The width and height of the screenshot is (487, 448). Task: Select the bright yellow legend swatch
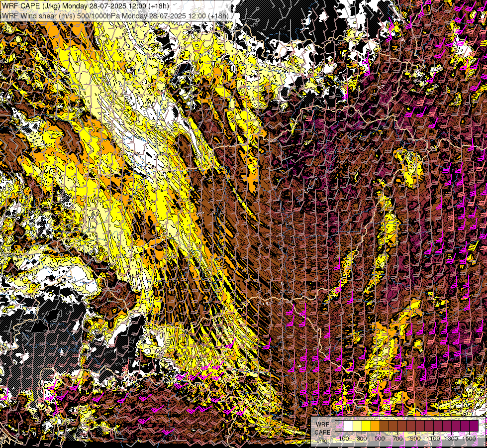tap(367, 426)
